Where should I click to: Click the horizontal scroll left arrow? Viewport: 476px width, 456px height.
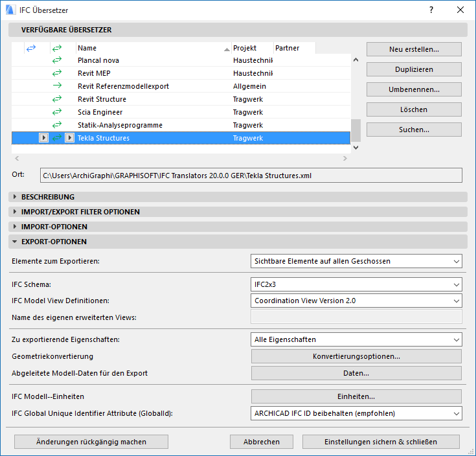(x=17, y=158)
